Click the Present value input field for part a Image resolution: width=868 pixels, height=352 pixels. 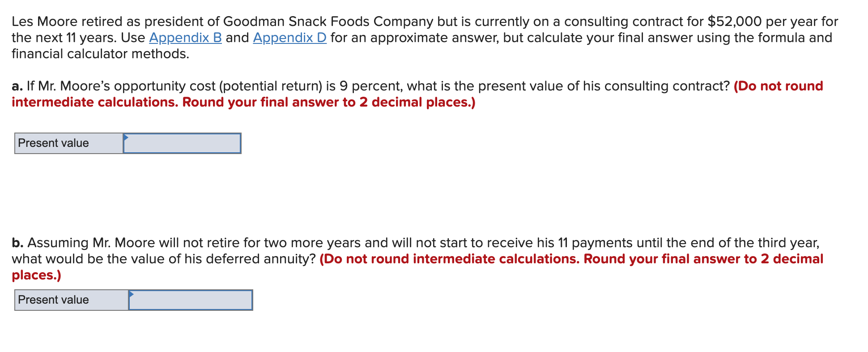point(181,143)
